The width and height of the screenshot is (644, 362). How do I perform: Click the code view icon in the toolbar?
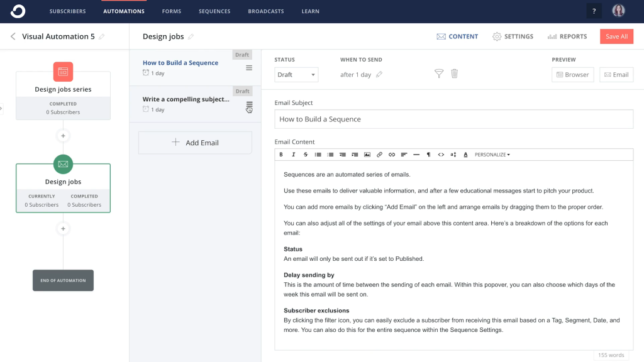[441, 155]
